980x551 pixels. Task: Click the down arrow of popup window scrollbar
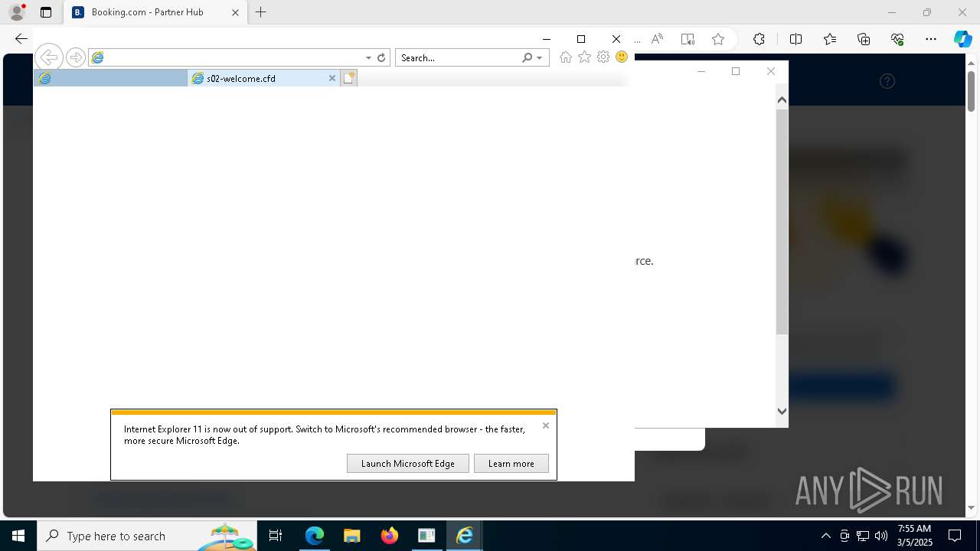point(782,411)
